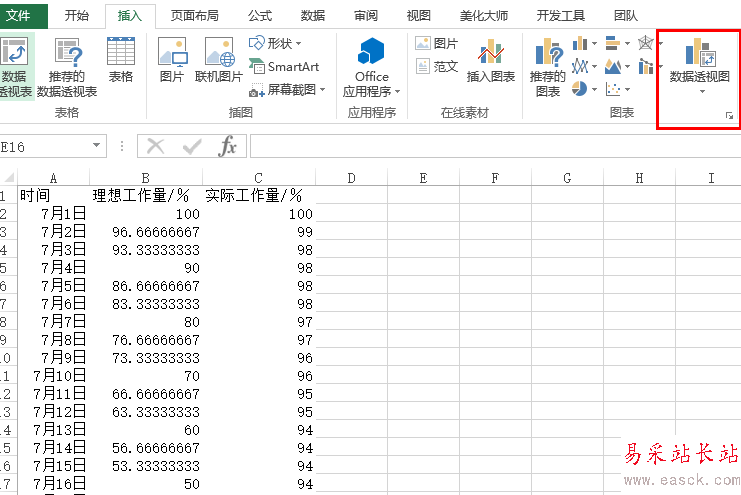Image resolution: width=741 pixels, height=495 pixels.
Task: Select the cell with 93.33333333
Action: (x=146, y=249)
